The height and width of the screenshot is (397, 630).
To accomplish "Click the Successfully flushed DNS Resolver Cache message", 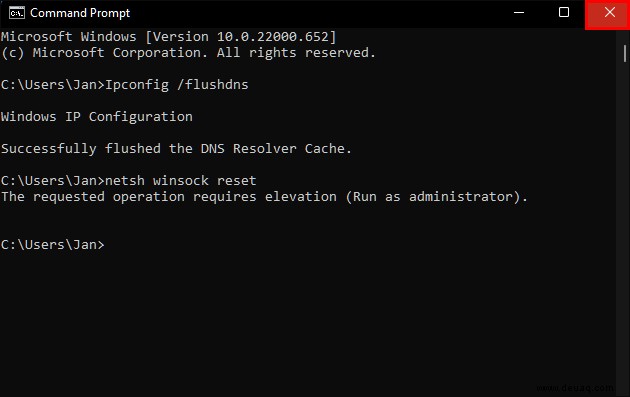I will [x=176, y=149].
